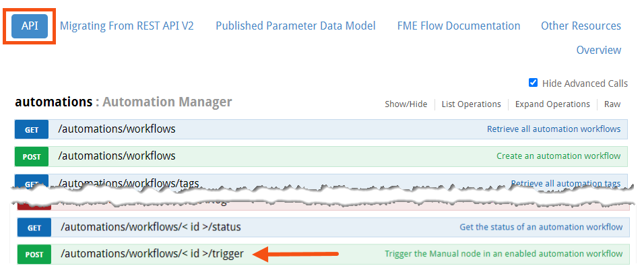Select the API tab
Image resolution: width=644 pixels, height=268 pixels.
click(30, 26)
